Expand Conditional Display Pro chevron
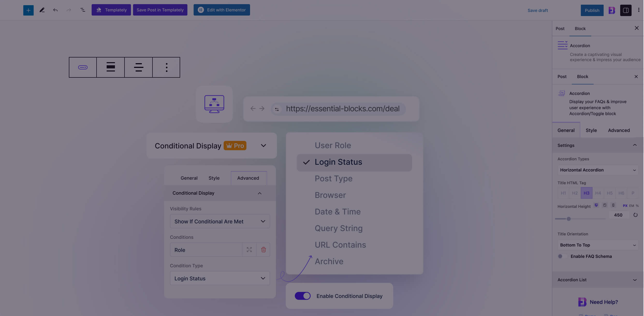 tap(264, 146)
